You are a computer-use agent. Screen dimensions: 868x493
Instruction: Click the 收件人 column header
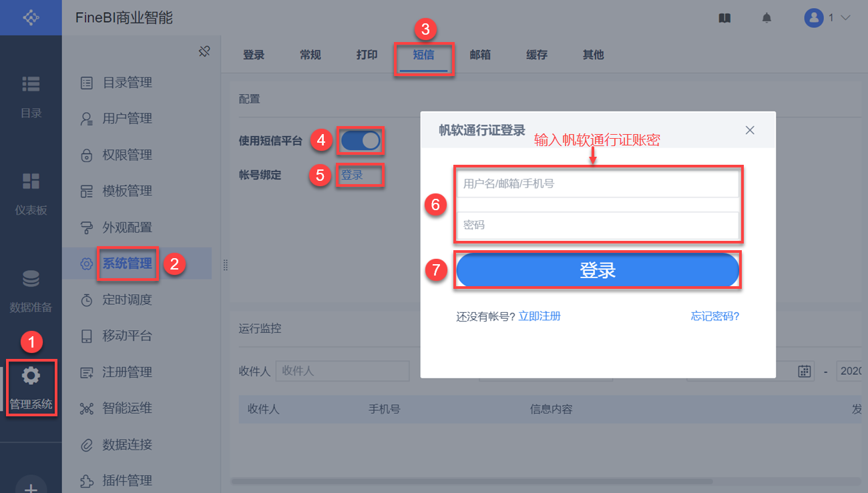[x=263, y=409]
